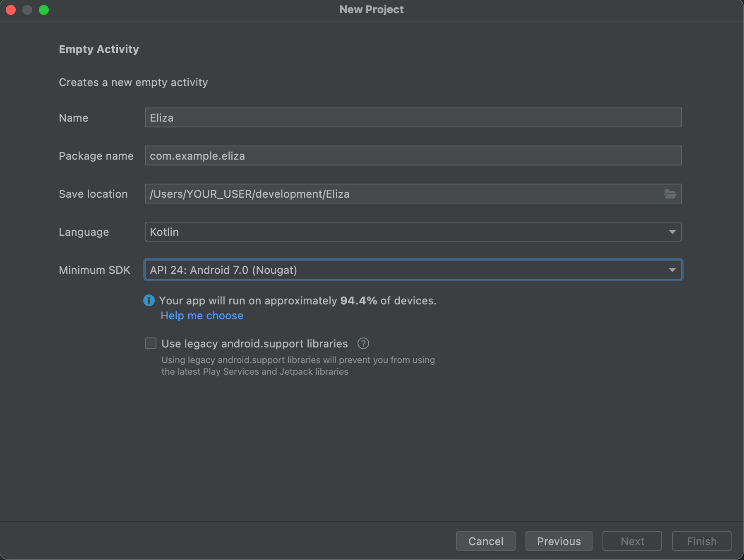Focus the Package name text field
Viewport: 744px width, 560px height.
pyautogui.click(x=413, y=156)
